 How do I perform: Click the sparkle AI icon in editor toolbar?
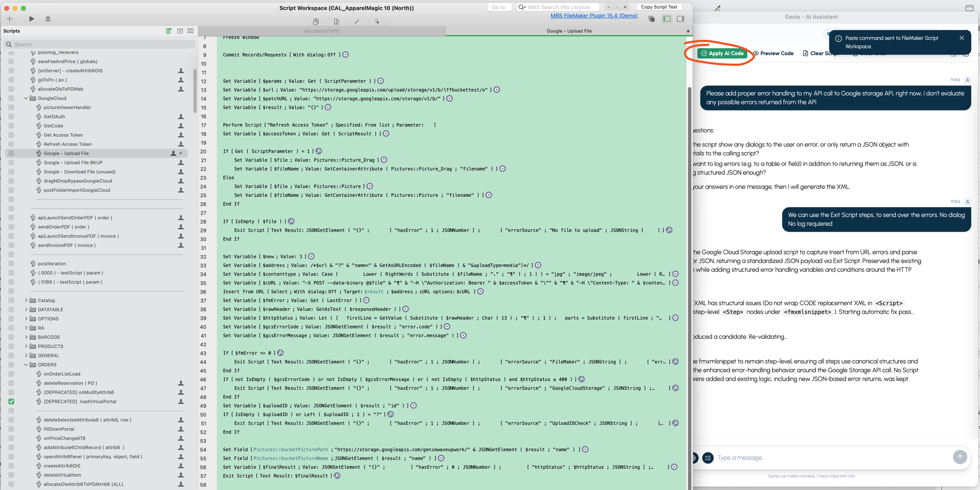[x=377, y=22]
